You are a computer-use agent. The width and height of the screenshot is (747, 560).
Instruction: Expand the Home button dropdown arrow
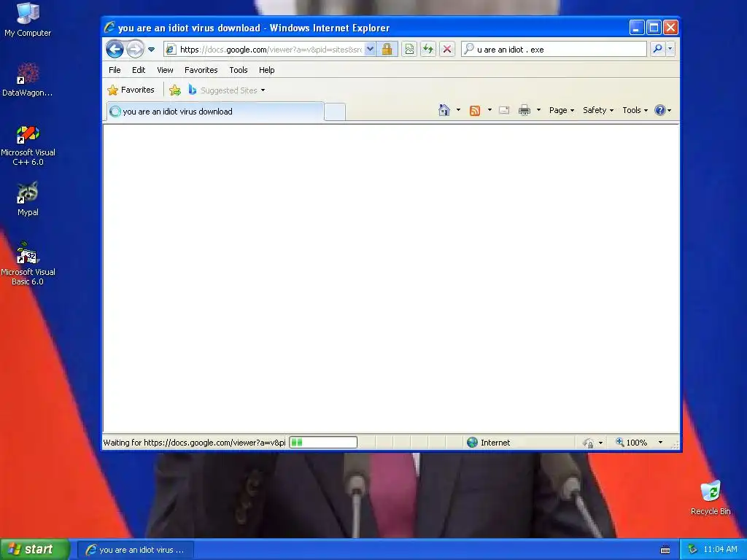tap(458, 111)
